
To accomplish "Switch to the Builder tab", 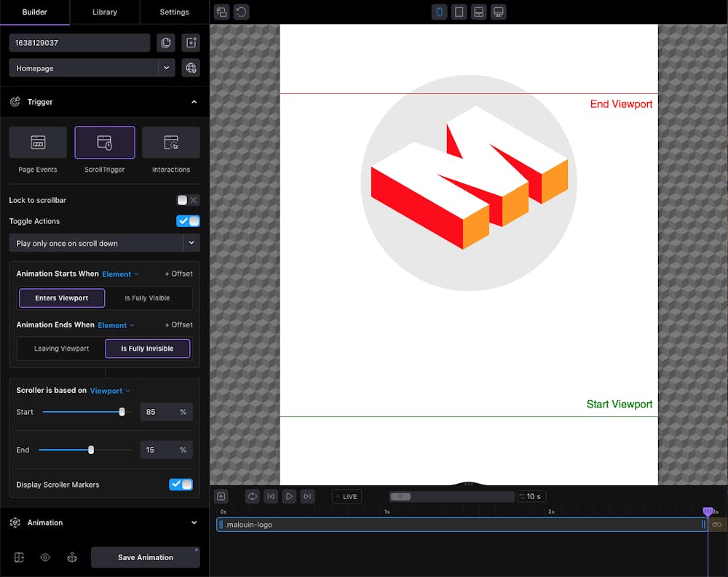I will [x=35, y=12].
